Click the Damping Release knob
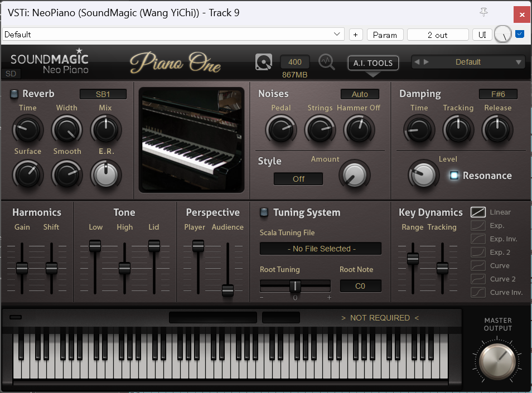The image size is (532, 393). tap(497, 129)
